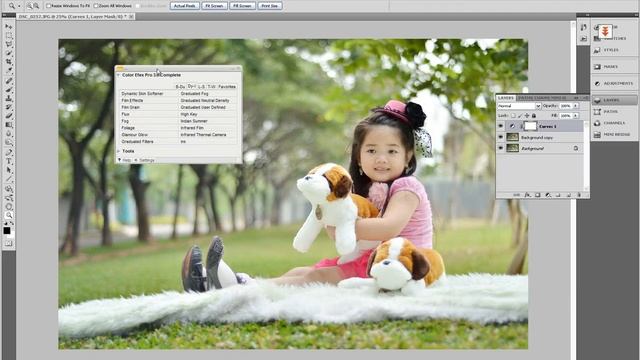The height and width of the screenshot is (360, 640).
Task: Open the Mini Bridge panel
Action: click(614, 134)
